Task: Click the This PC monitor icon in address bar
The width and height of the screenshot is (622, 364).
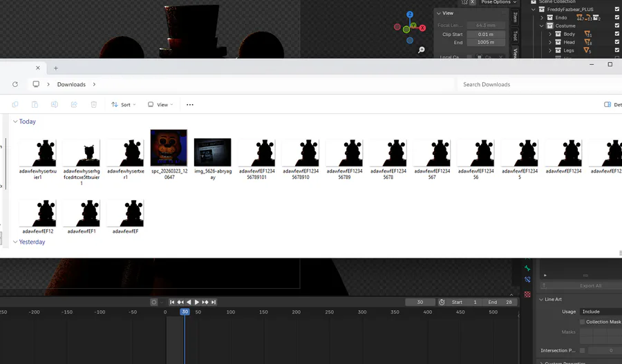Action: [x=36, y=84]
